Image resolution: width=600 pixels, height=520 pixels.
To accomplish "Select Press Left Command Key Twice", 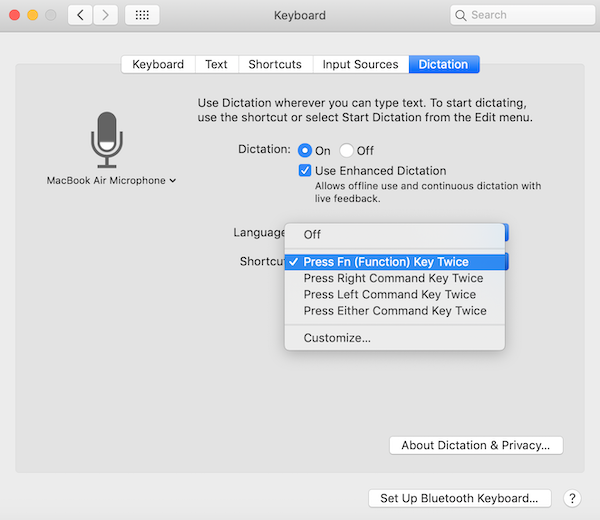I will (389, 294).
